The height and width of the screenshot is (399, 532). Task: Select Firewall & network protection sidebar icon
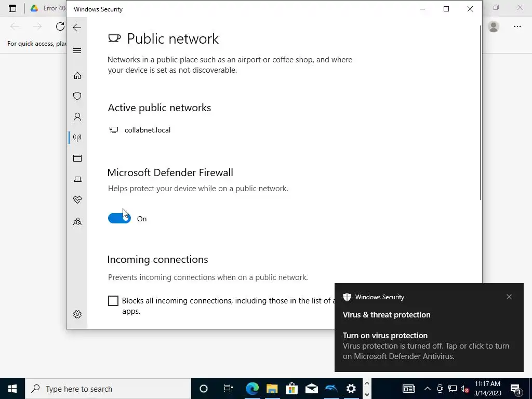click(77, 138)
